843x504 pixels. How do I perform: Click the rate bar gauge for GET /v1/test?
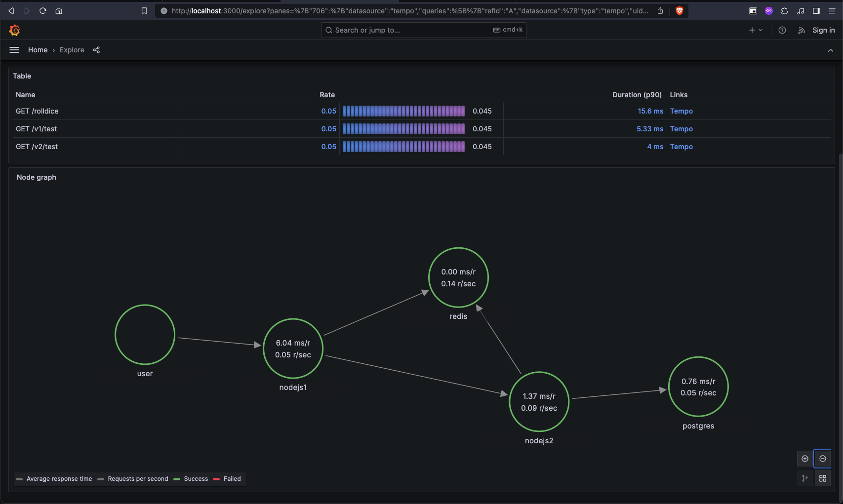403,129
